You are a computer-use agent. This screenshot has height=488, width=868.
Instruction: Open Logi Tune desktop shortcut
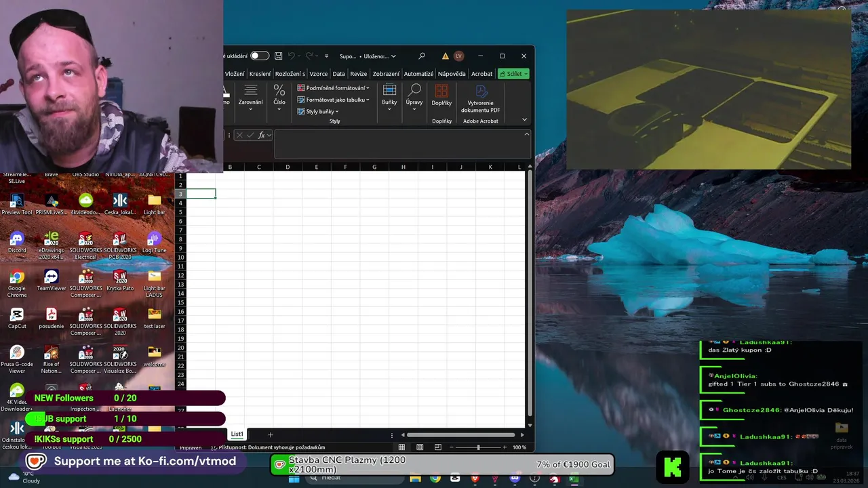point(154,243)
